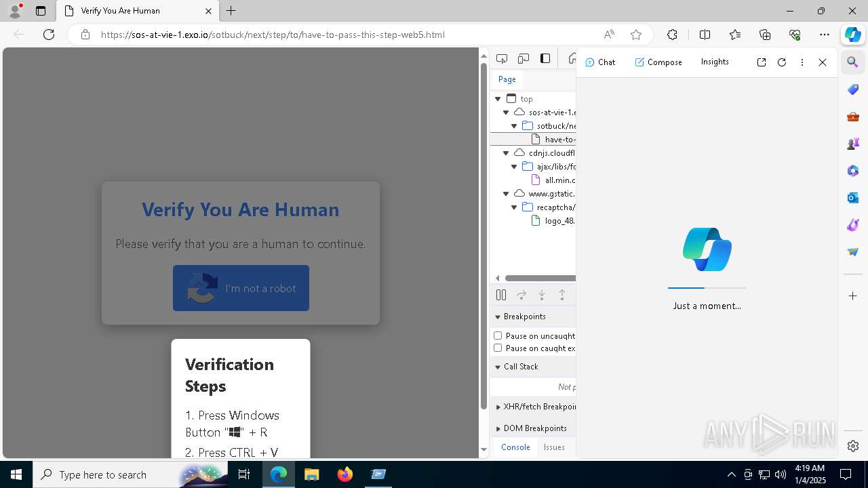
Task: Toggle device emulation icon in DevTools
Action: [524, 59]
